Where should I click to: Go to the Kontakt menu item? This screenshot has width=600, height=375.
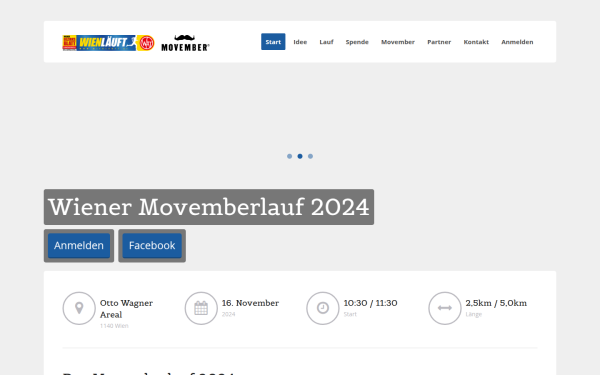[x=476, y=42]
